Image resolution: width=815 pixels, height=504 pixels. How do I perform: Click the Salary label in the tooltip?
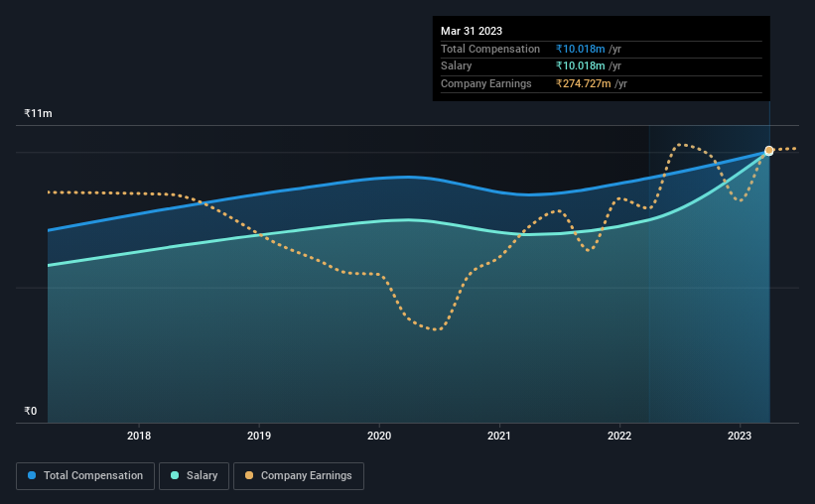click(457, 66)
